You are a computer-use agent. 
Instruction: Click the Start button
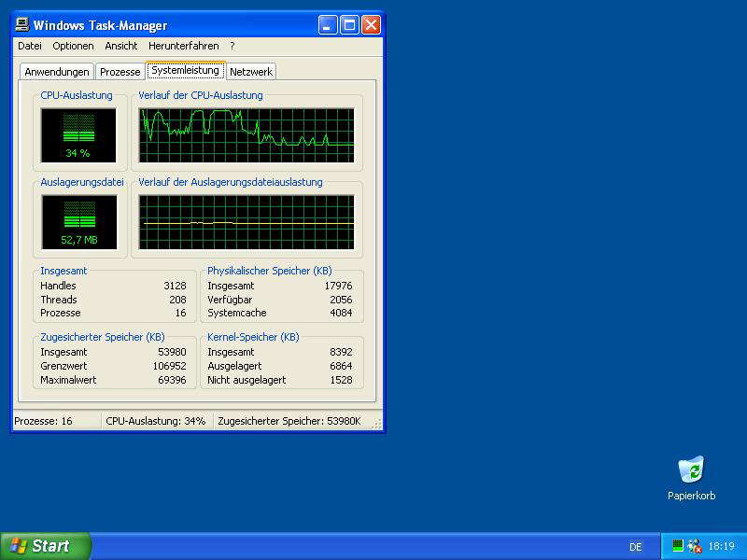pos(45,546)
